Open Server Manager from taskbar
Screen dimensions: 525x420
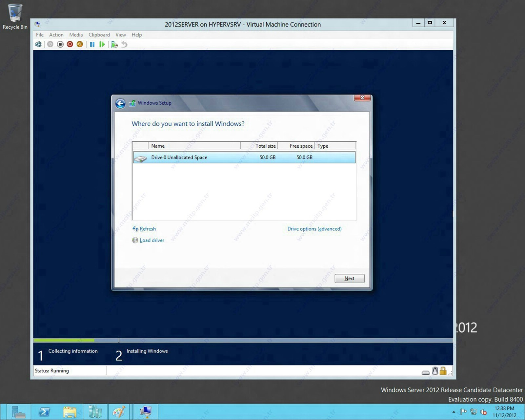pyautogui.click(x=18, y=412)
